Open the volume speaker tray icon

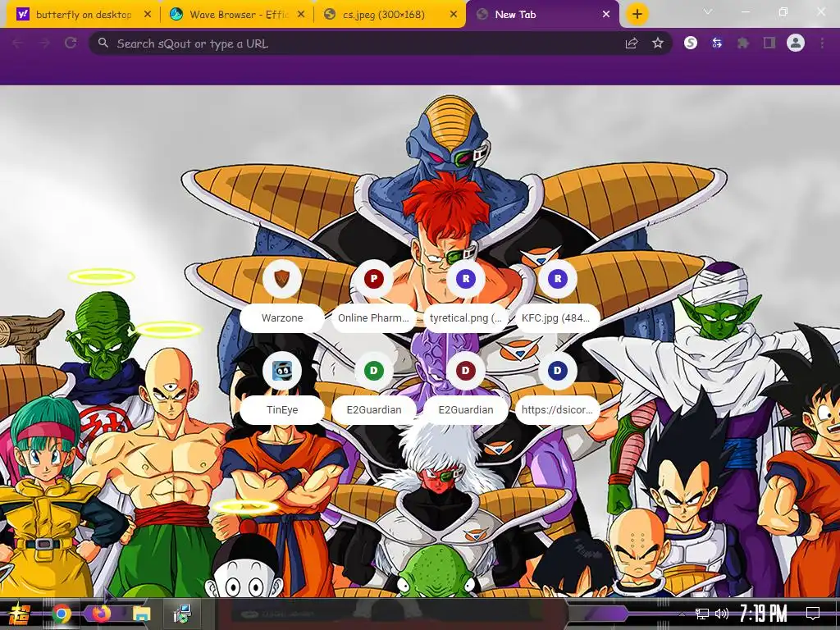722,614
